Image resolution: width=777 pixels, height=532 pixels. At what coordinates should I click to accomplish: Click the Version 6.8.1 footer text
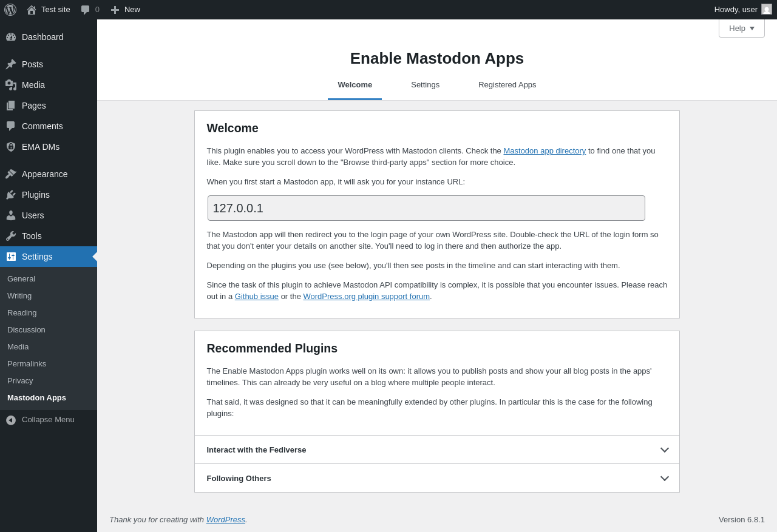(x=742, y=520)
